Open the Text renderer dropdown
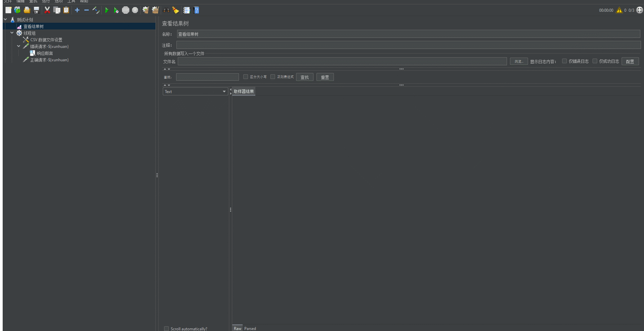644x331 pixels. coord(195,92)
